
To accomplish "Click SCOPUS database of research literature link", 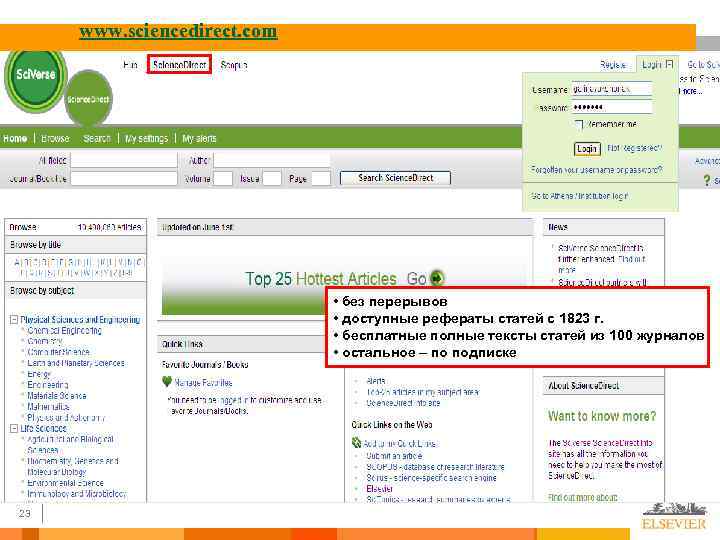I will point(435,467).
